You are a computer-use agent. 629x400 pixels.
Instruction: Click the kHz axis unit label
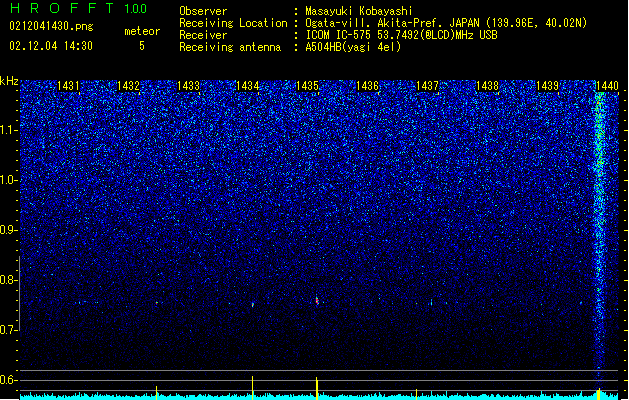pos(9,81)
